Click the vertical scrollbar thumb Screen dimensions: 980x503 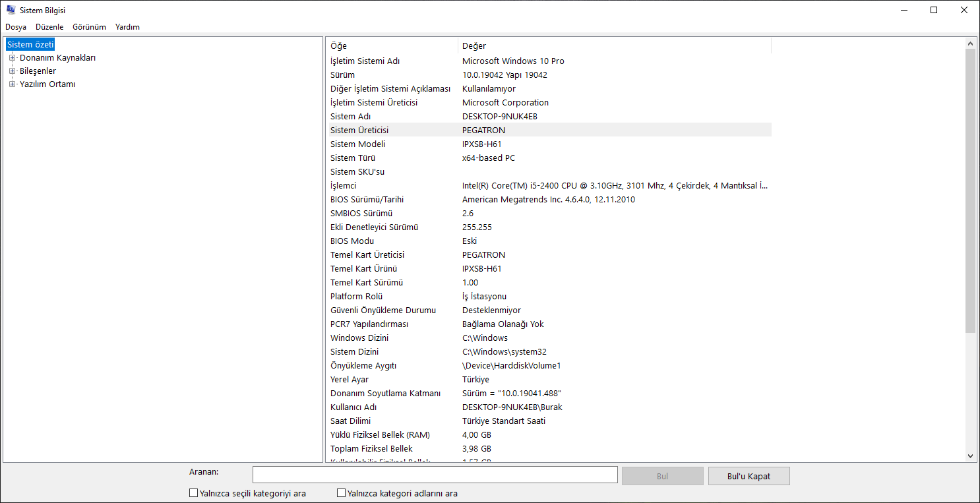970,191
